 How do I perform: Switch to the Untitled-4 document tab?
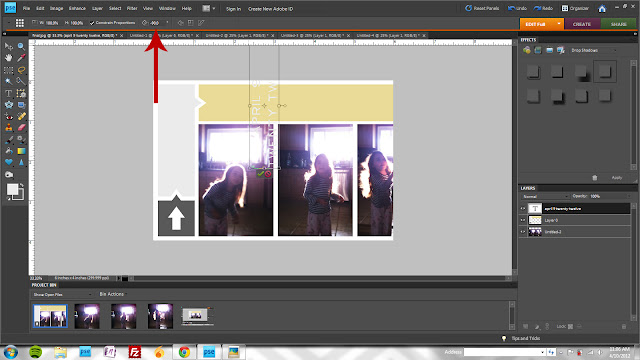click(x=390, y=36)
